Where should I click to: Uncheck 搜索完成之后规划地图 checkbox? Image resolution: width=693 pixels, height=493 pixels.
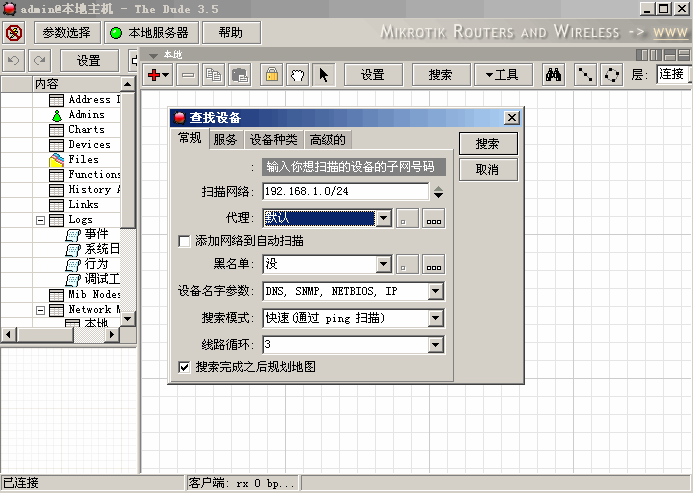tap(184, 367)
